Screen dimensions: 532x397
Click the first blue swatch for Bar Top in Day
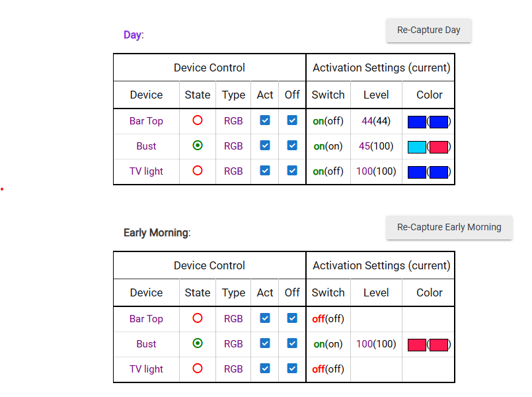point(417,122)
